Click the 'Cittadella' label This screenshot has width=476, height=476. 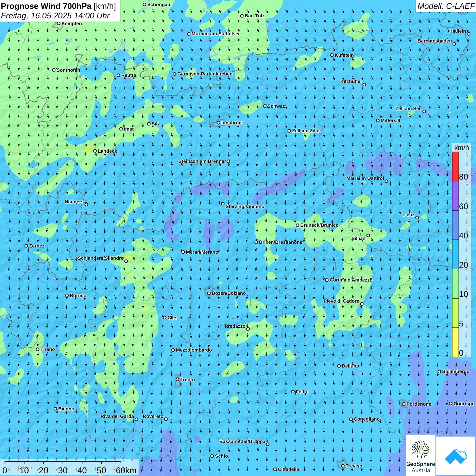288,469
